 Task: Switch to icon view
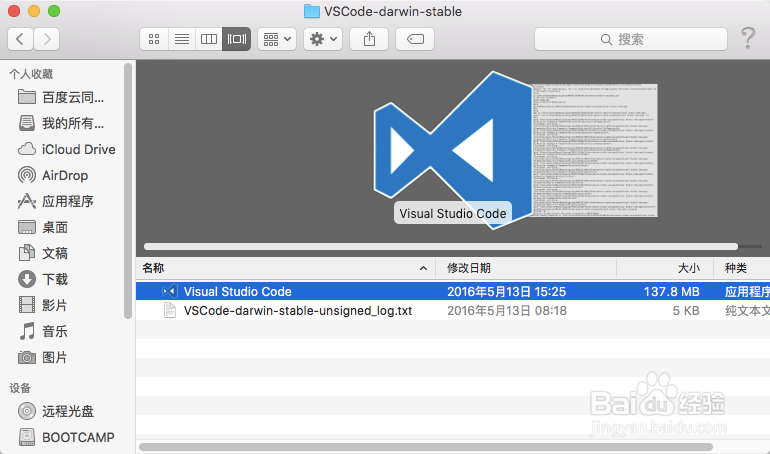pyautogui.click(x=154, y=39)
